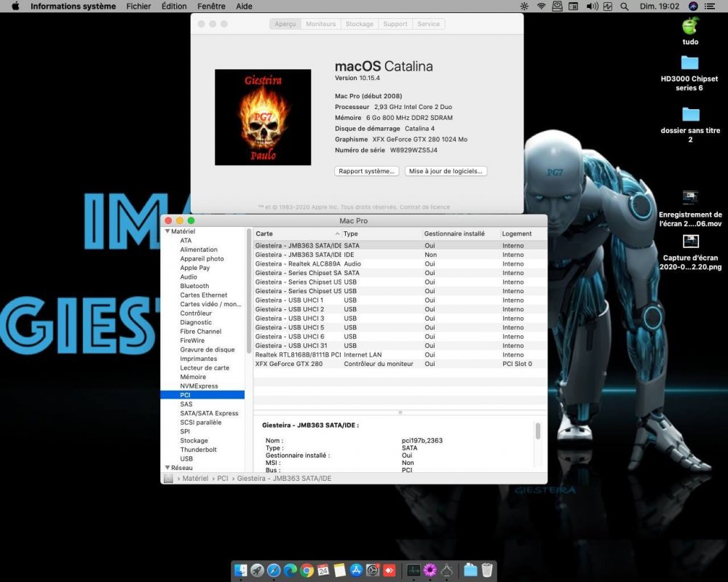Open the Édition menu
The width and height of the screenshot is (728, 582).
point(174,6)
